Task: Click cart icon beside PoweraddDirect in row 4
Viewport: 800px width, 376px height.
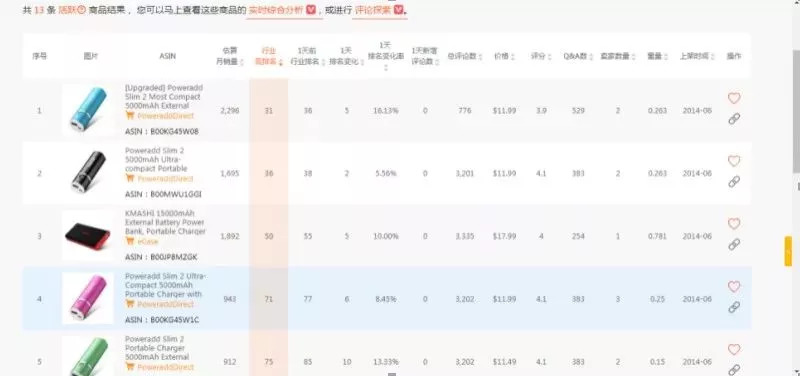Action: pyautogui.click(x=130, y=304)
